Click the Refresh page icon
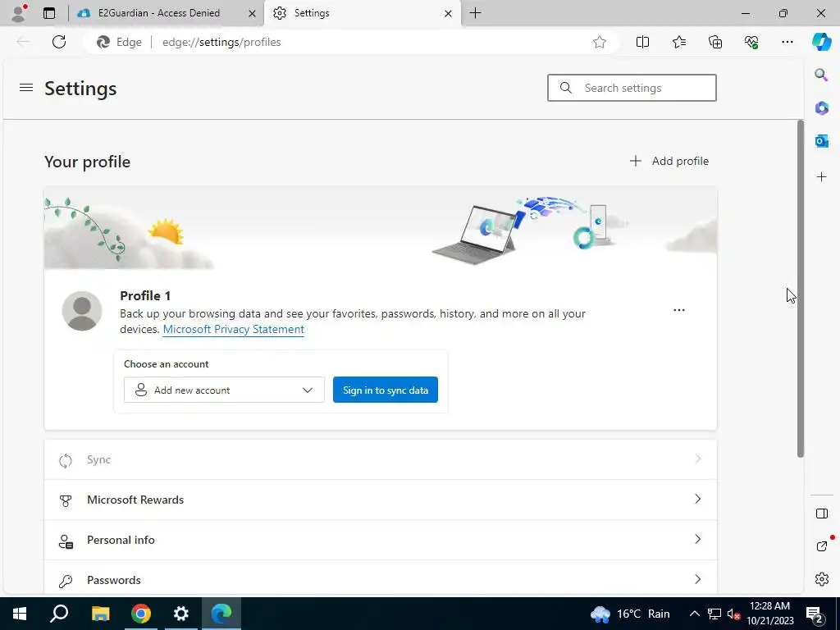The image size is (840, 630). pyautogui.click(x=59, y=42)
